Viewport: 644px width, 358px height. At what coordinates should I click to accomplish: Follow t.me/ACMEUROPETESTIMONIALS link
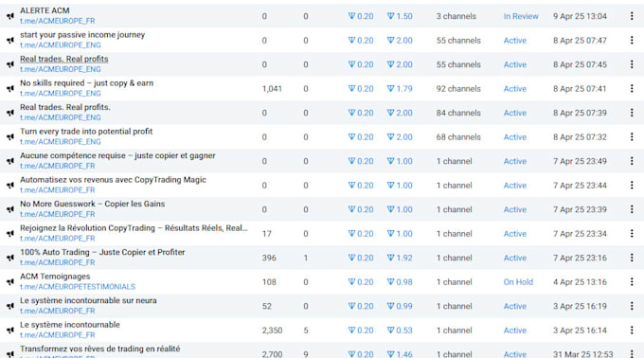click(78, 287)
